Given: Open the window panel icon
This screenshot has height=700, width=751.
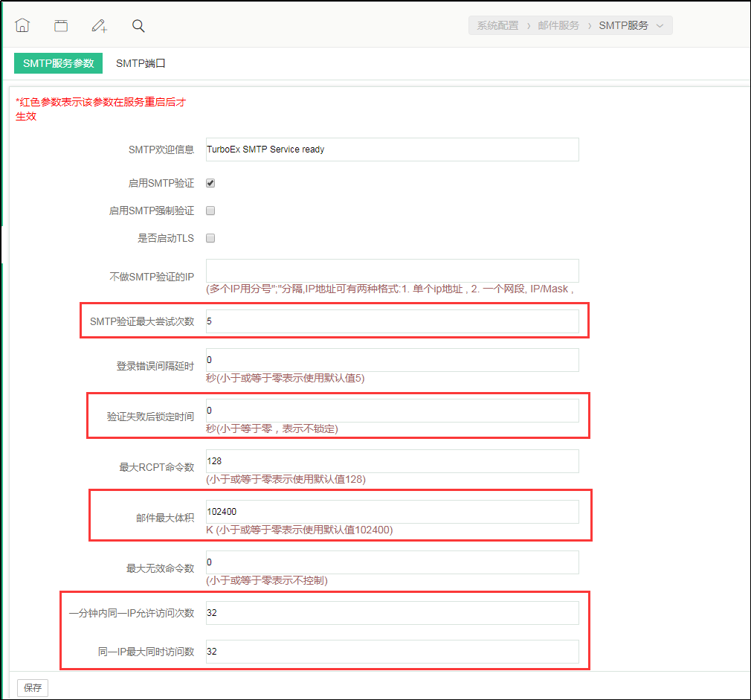Looking at the screenshot, I should 61,25.
